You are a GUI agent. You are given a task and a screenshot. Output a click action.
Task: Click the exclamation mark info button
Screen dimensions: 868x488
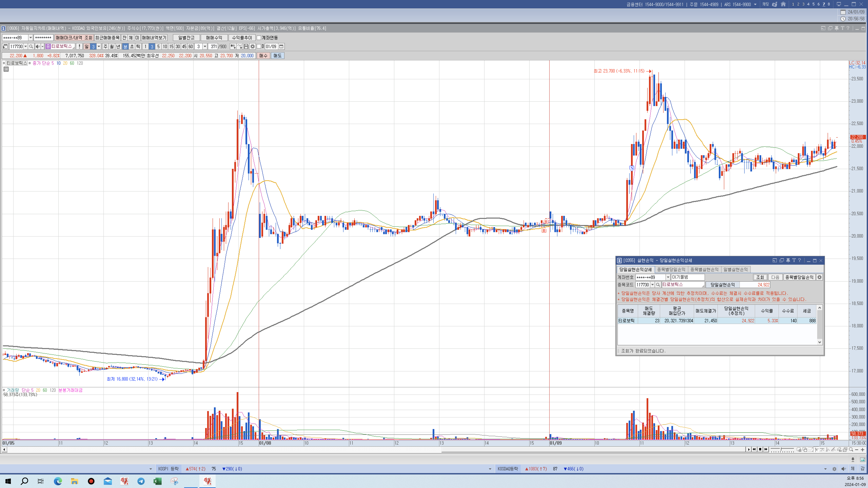click(x=79, y=46)
